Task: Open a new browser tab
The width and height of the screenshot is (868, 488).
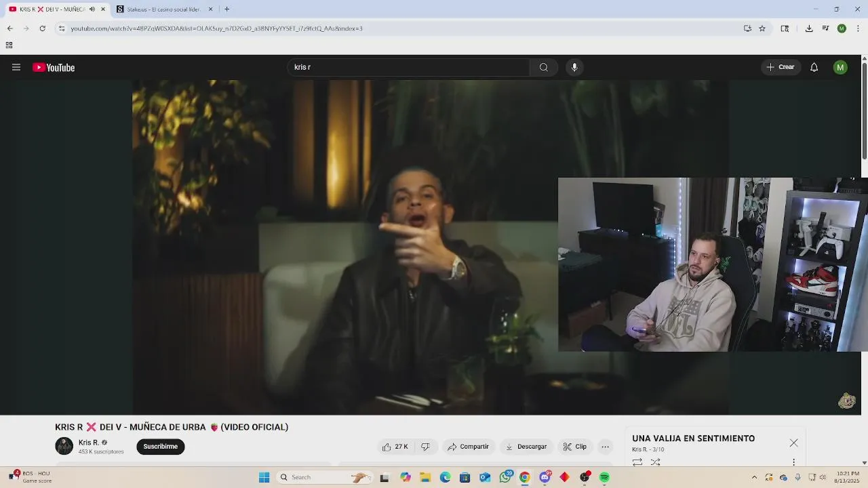Action: click(226, 9)
